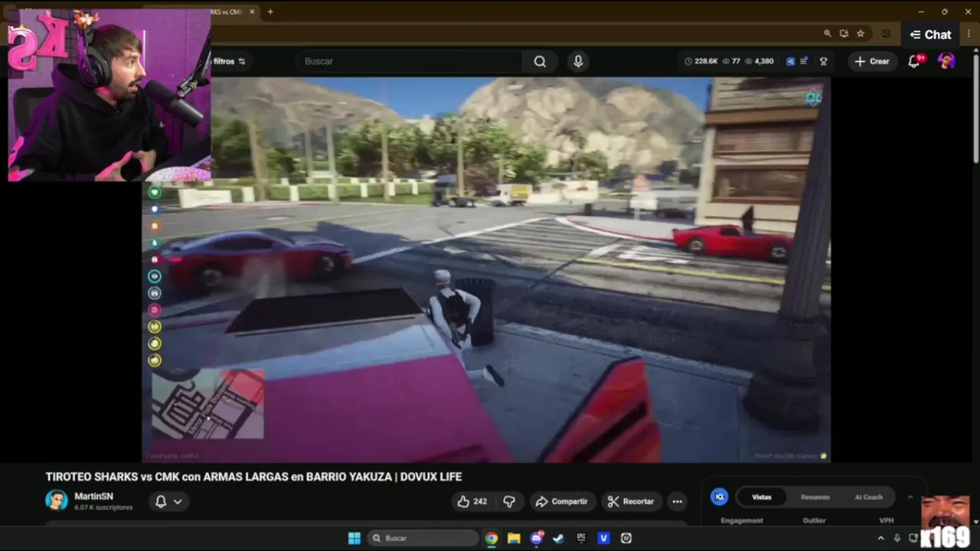Open Discord from the taskbar
Viewport: 980px width, 551px height.
[537, 538]
